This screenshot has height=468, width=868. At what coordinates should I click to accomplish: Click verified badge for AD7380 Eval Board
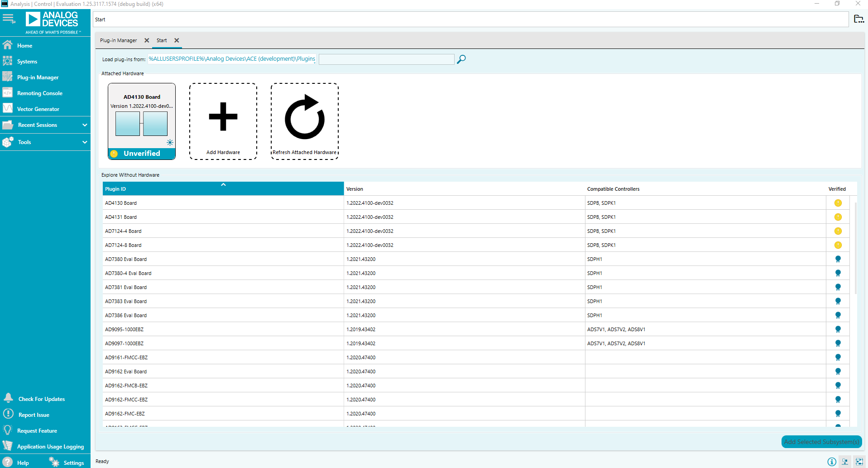coord(838,259)
